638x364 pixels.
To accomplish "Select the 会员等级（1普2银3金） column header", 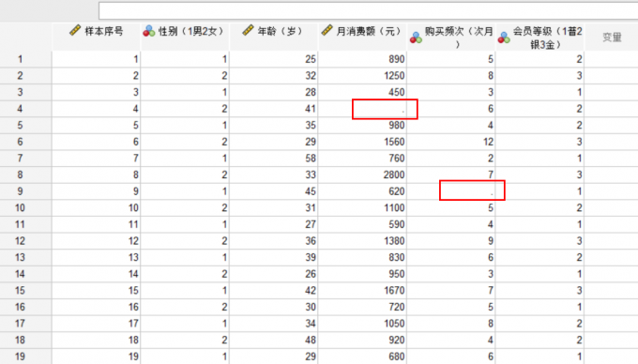I will 539,37.
